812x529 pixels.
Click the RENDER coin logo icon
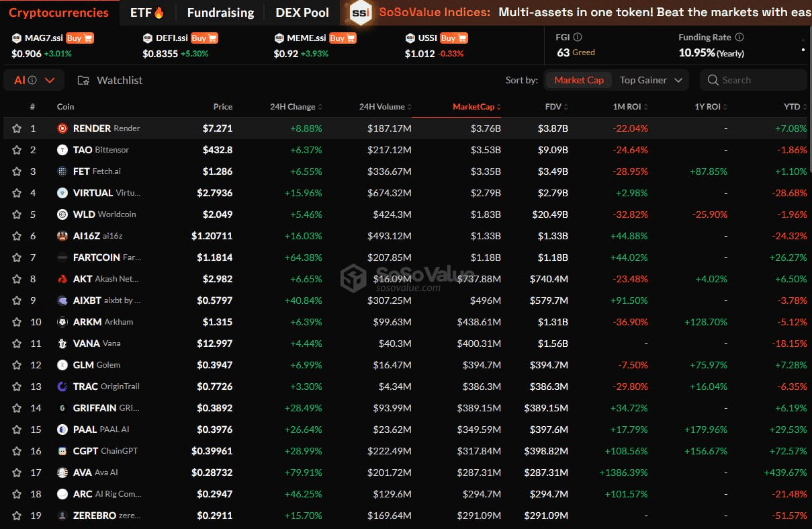coord(62,128)
